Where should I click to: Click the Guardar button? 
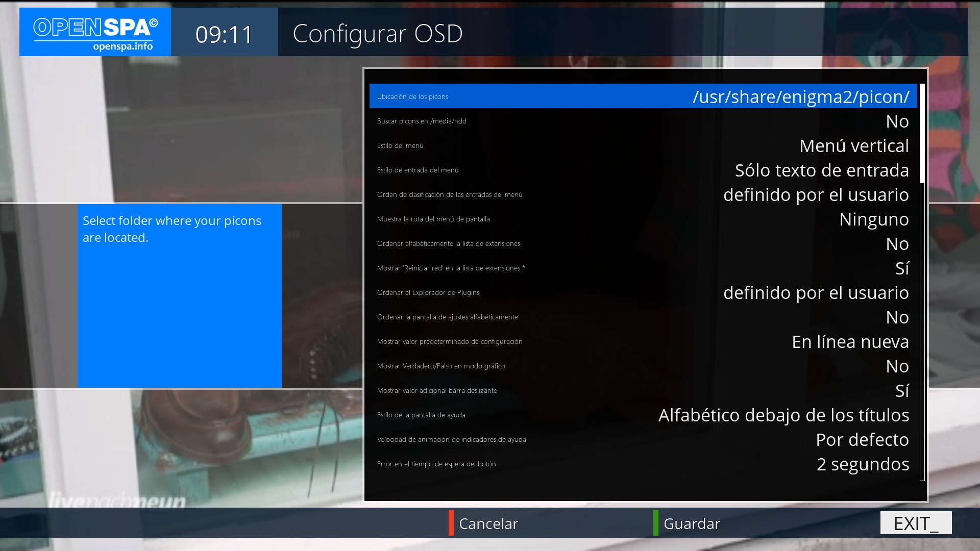[x=692, y=523]
